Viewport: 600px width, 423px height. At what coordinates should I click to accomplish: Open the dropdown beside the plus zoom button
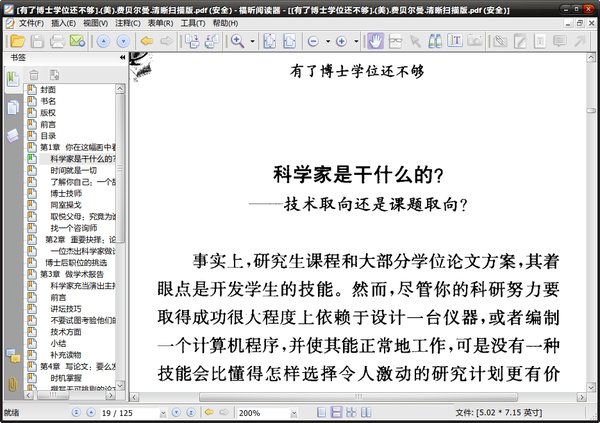[x=356, y=41]
